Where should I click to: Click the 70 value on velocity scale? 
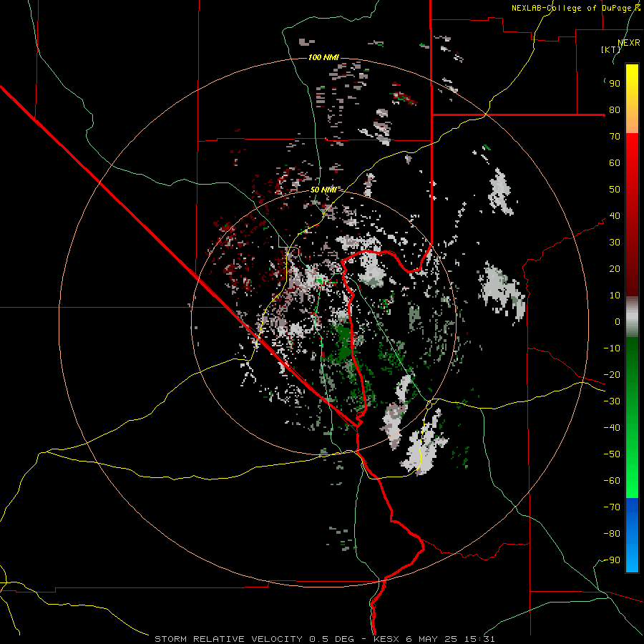615,137
